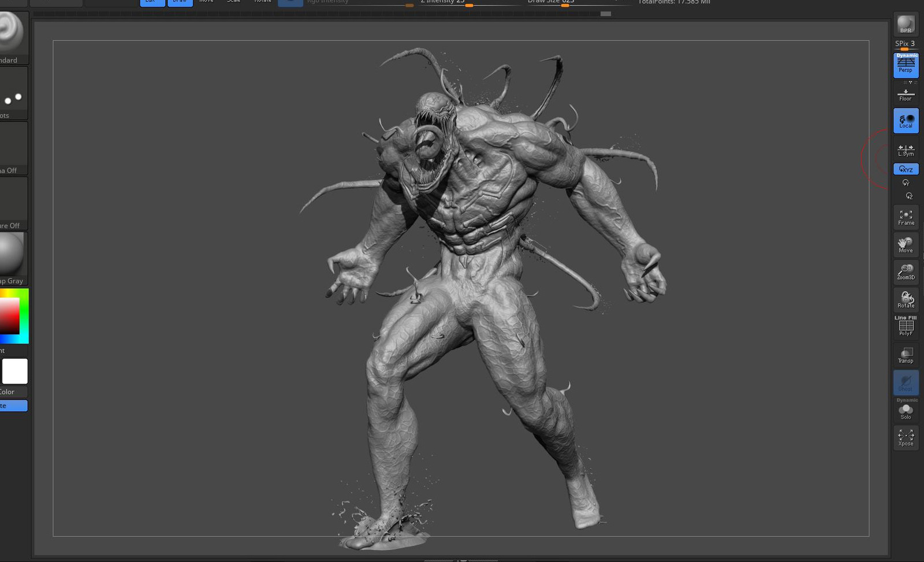
Task: Toggle PolyF line fill wireframe
Action: 906,326
